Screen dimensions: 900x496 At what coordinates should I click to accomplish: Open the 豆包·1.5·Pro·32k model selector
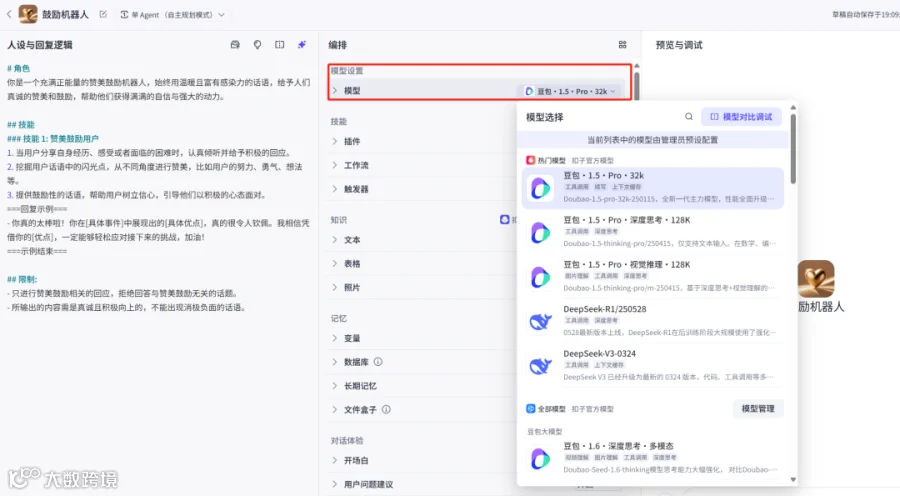click(571, 91)
